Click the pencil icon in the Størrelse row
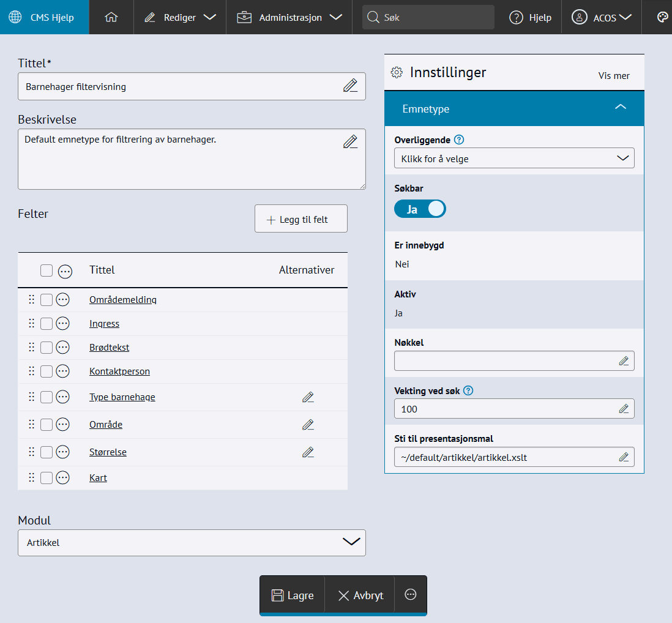Viewport: 672px width, 623px height. click(308, 452)
